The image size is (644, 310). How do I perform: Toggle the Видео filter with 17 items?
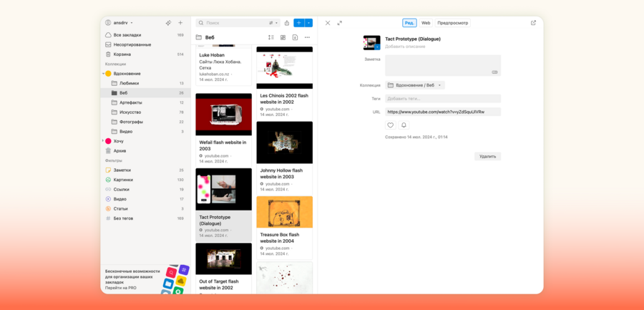(x=119, y=199)
